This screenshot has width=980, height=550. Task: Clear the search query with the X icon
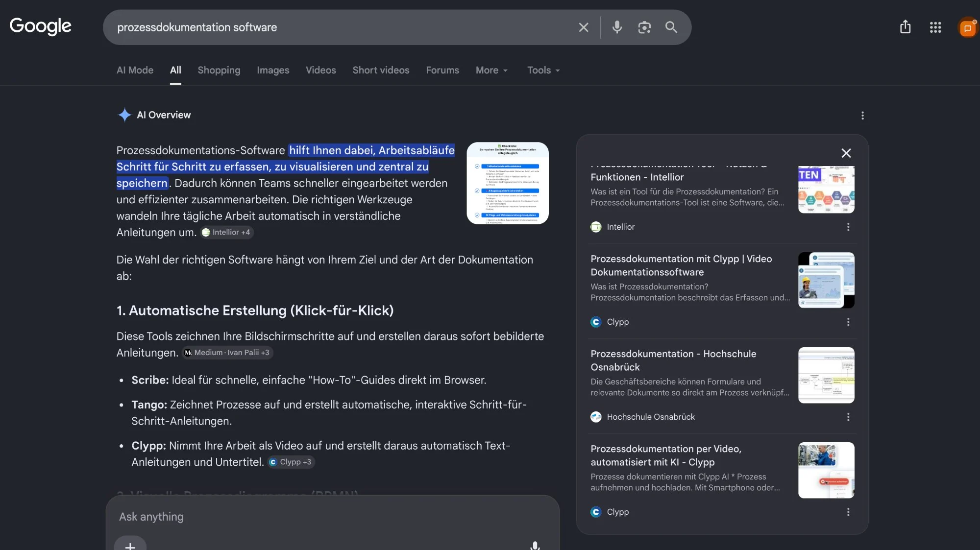(x=583, y=27)
